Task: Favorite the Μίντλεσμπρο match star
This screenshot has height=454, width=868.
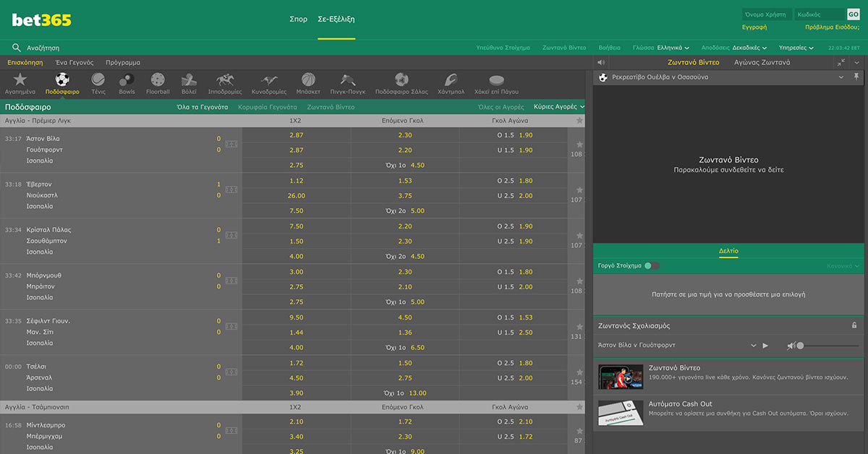Action: coord(579,430)
